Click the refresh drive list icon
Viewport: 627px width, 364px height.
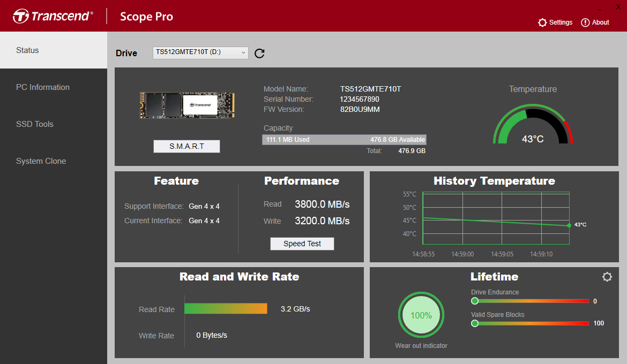coord(259,53)
